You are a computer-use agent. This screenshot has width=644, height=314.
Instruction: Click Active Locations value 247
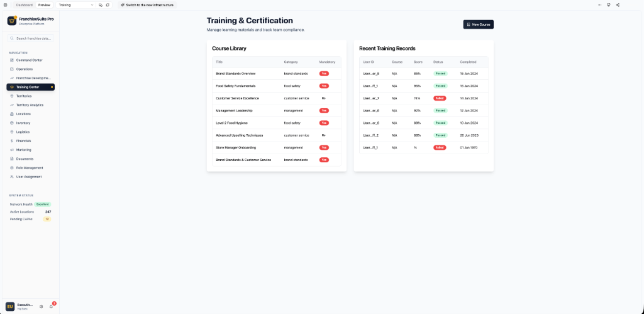point(48,211)
